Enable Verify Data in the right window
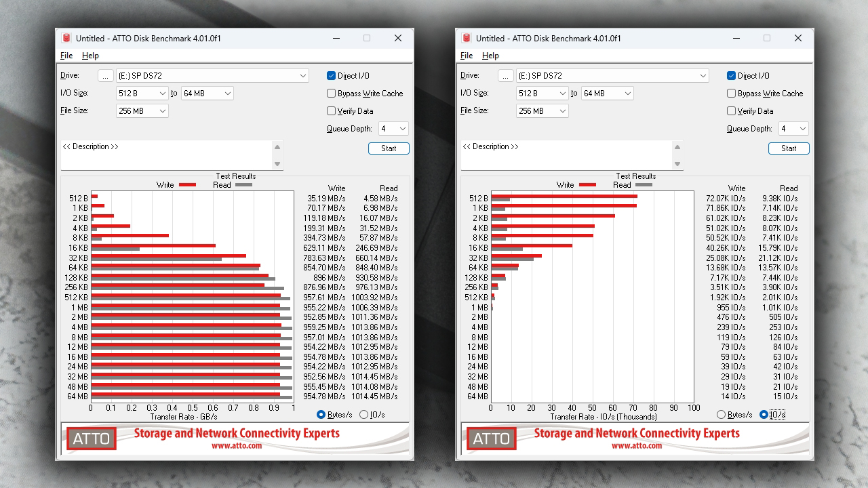This screenshot has width=868, height=488. pos(732,111)
